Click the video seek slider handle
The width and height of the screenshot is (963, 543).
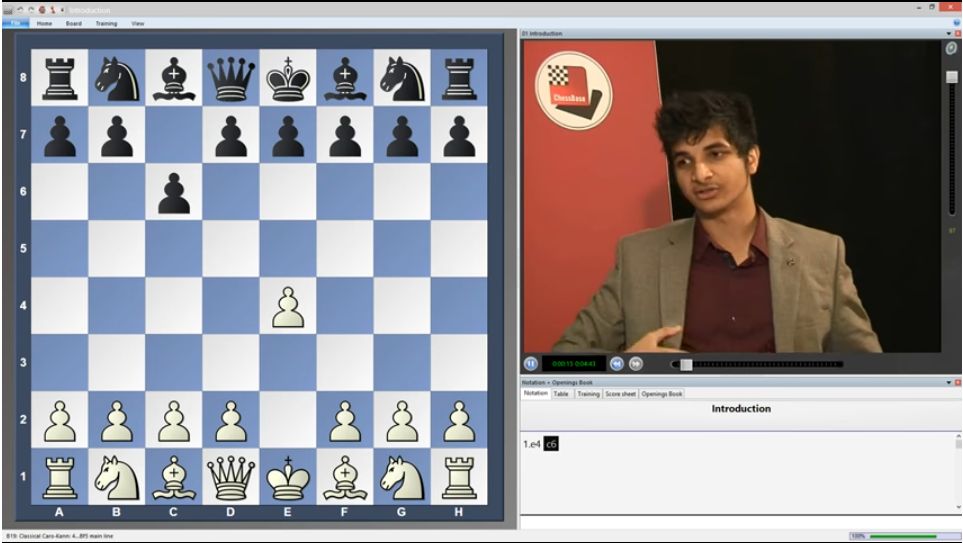click(686, 364)
